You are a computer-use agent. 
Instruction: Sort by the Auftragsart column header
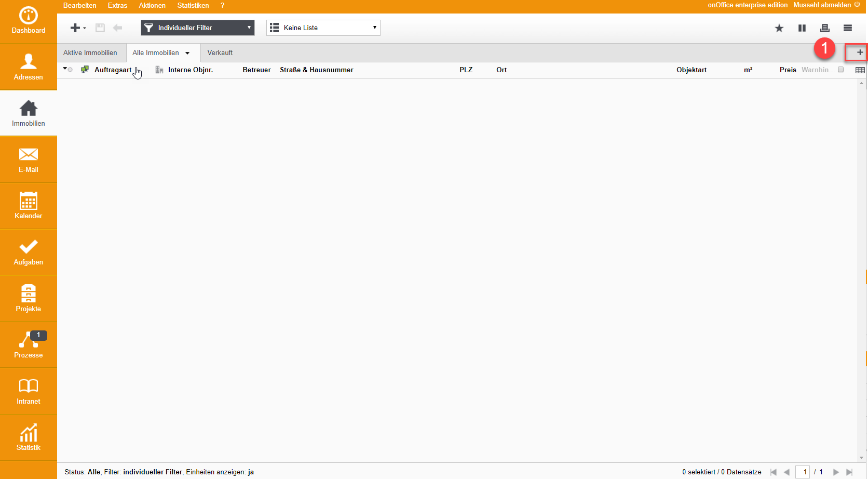[x=113, y=70]
